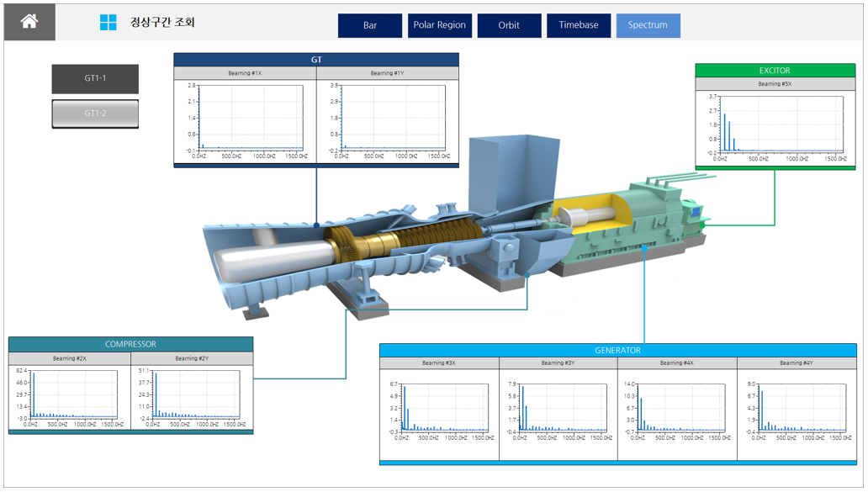Click the green excitor sensor marker
868x492 pixels.
point(702,225)
